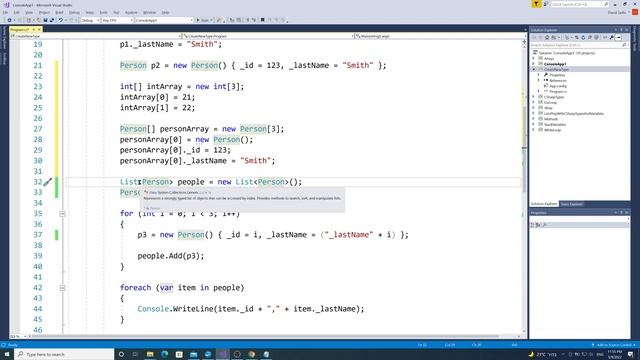Image resolution: width=640 pixels, height=360 pixels.
Task: Open the File menu
Action: pos(5,13)
